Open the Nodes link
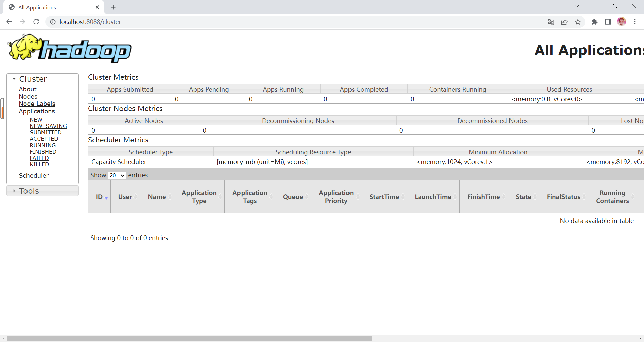The width and height of the screenshot is (644, 342). (28, 97)
